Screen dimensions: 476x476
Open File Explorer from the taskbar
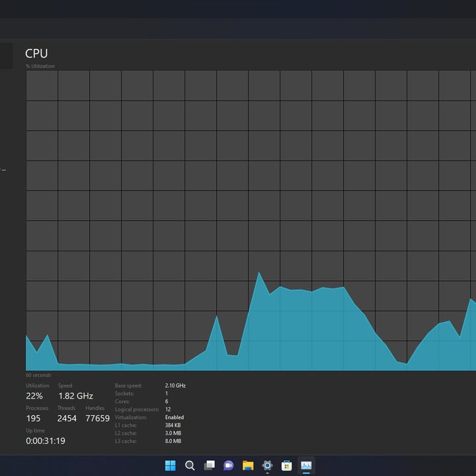tap(248, 465)
